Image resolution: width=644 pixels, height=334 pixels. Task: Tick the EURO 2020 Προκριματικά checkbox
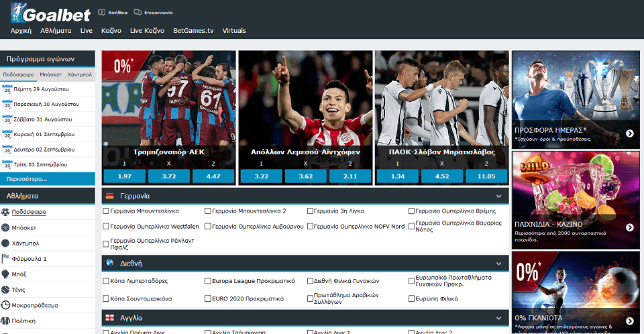(x=208, y=298)
